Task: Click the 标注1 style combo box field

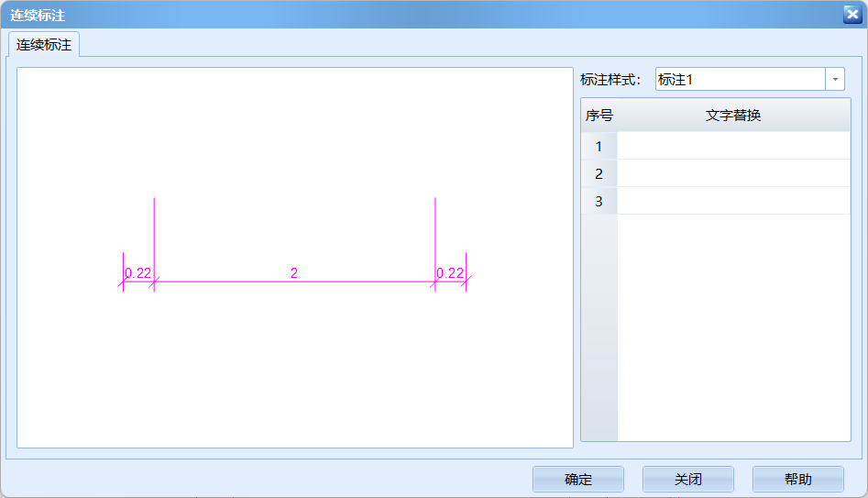Action: point(740,80)
